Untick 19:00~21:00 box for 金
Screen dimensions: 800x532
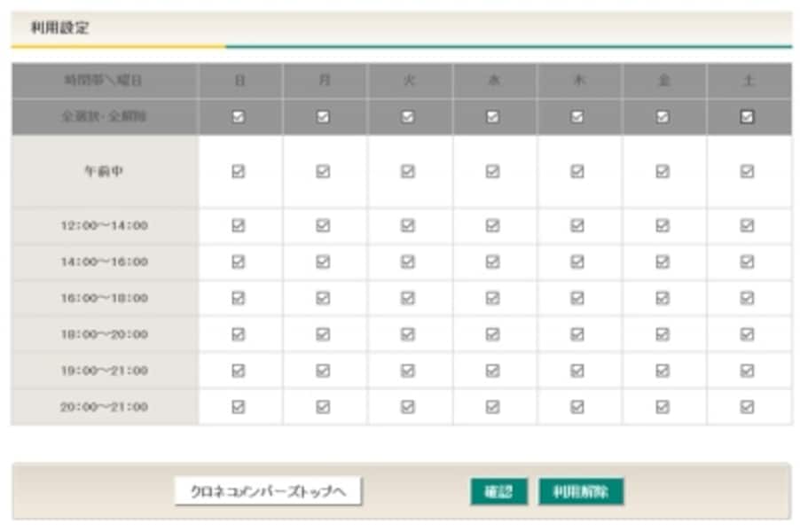663,371
